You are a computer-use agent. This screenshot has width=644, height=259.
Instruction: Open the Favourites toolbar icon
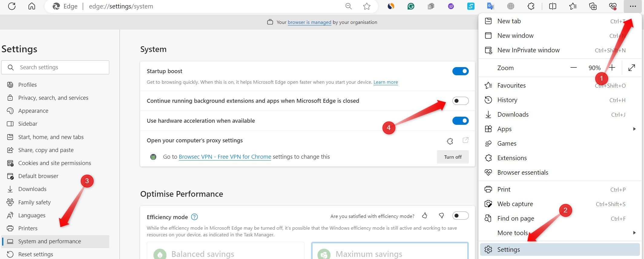573,6
